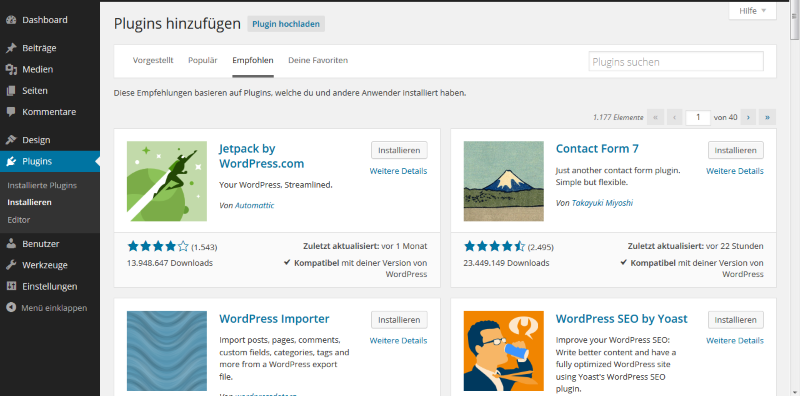Go to next page of plugins
Screen dimensions: 800x396
[x=748, y=117]
